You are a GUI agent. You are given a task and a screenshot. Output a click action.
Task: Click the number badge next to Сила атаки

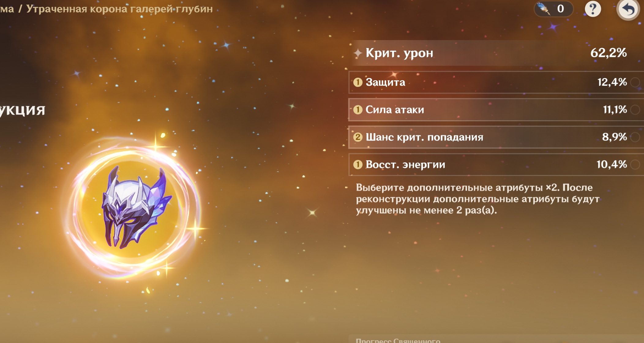(358, 110)
